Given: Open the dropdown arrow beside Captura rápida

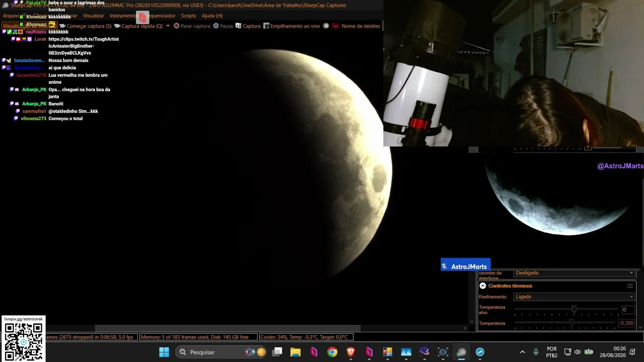Looking at the screenshot, I should [168, 26].
